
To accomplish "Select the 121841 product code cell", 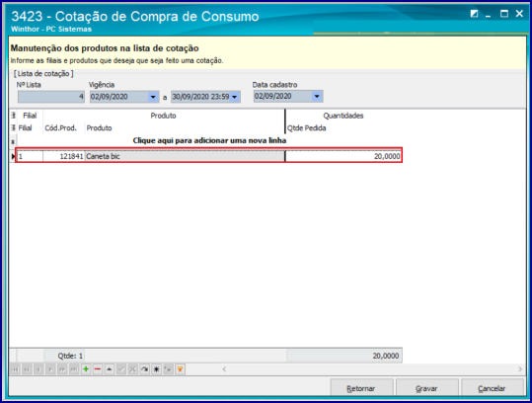I will tap(64, 156).
